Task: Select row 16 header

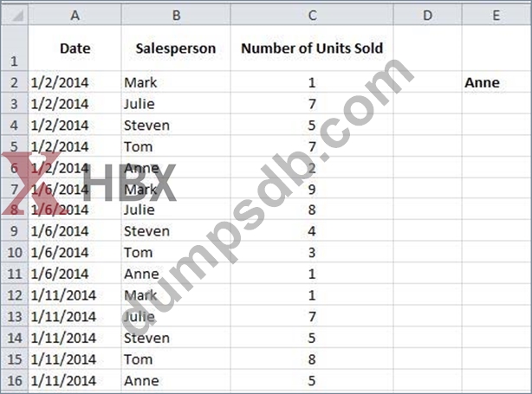Action: point(14,380)
